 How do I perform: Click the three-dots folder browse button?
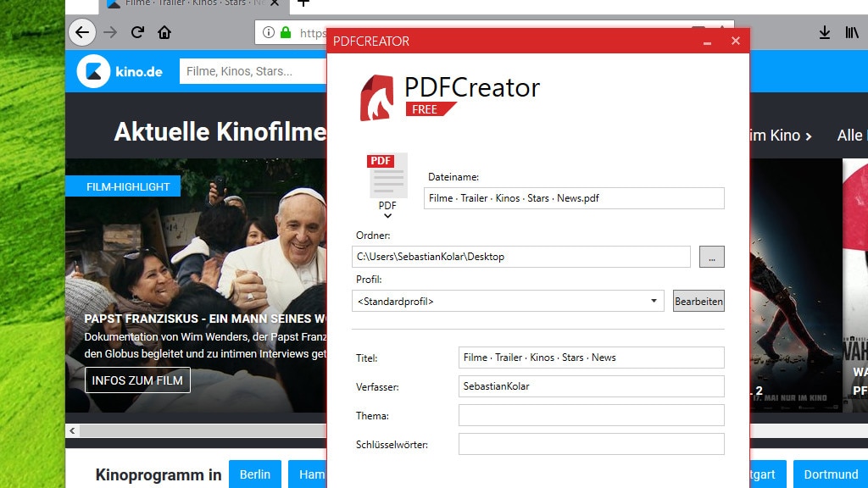[x=711, y=257]
